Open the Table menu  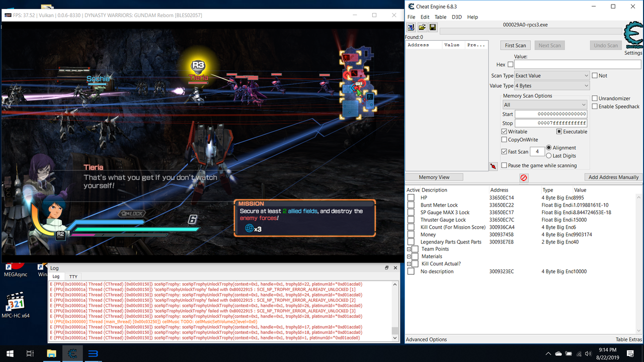tap(440, 17)
